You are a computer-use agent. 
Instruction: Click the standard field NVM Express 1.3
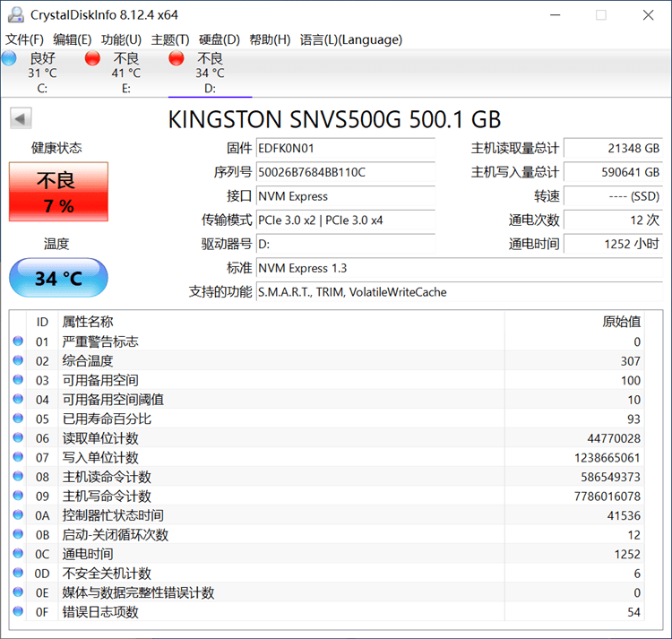pos(460,268)
